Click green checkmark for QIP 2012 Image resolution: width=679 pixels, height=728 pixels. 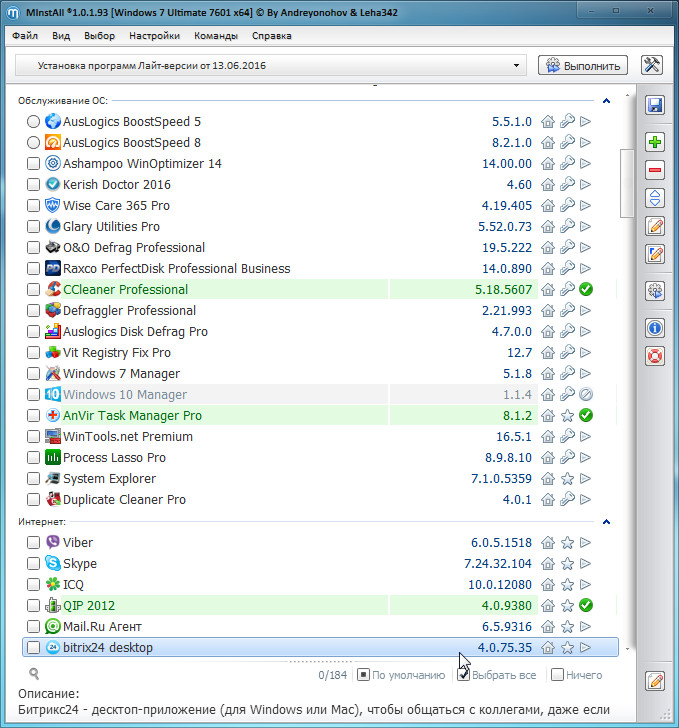coord(586,605)
